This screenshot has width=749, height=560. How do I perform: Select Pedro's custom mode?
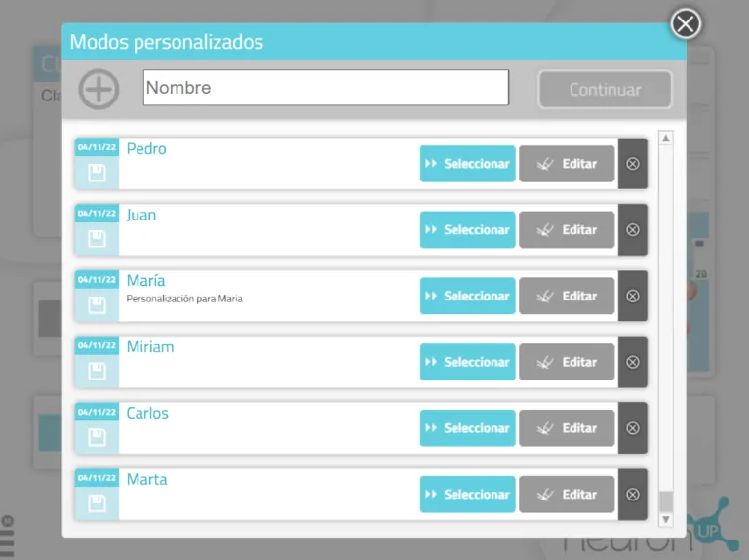(467, 164)
